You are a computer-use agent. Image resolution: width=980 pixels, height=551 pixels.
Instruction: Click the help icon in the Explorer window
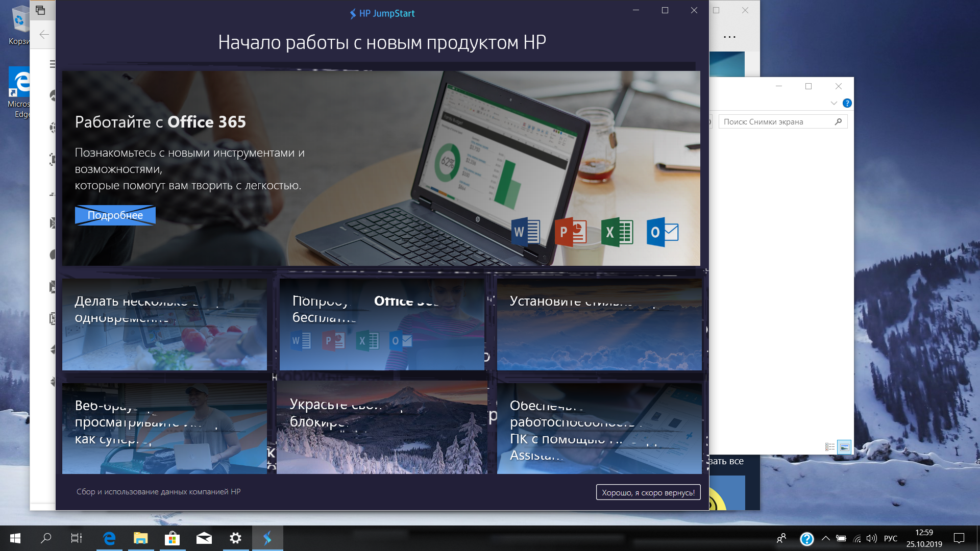(x=847, y=103)
